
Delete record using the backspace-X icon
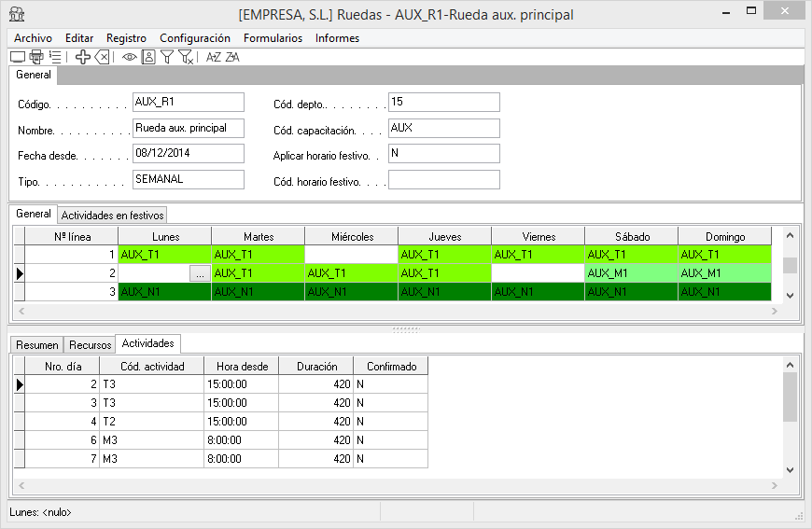tap(103, 57)
